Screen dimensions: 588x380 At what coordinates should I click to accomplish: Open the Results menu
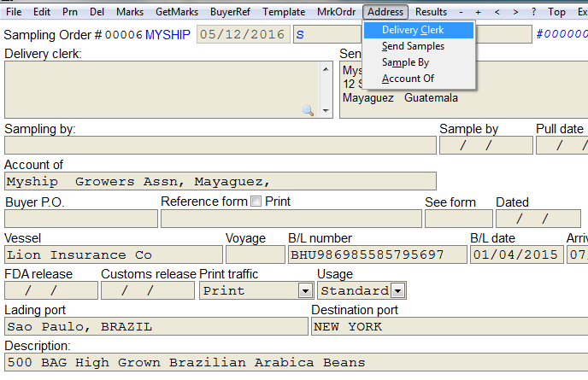point(431,12)
